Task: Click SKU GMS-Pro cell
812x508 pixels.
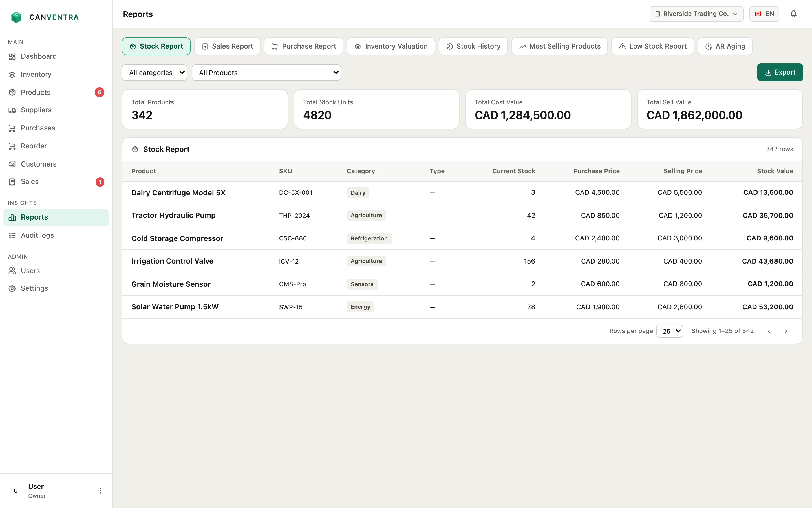Action: [292, 284]
